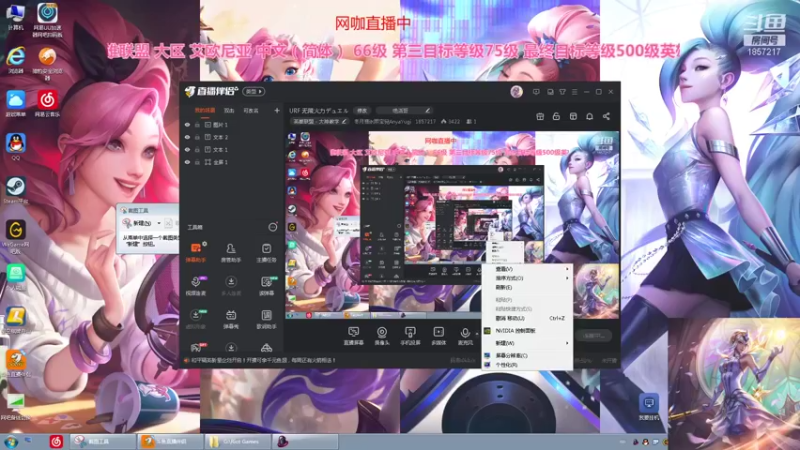Click the 新建(N) button in 截图工具

(138, 223)
